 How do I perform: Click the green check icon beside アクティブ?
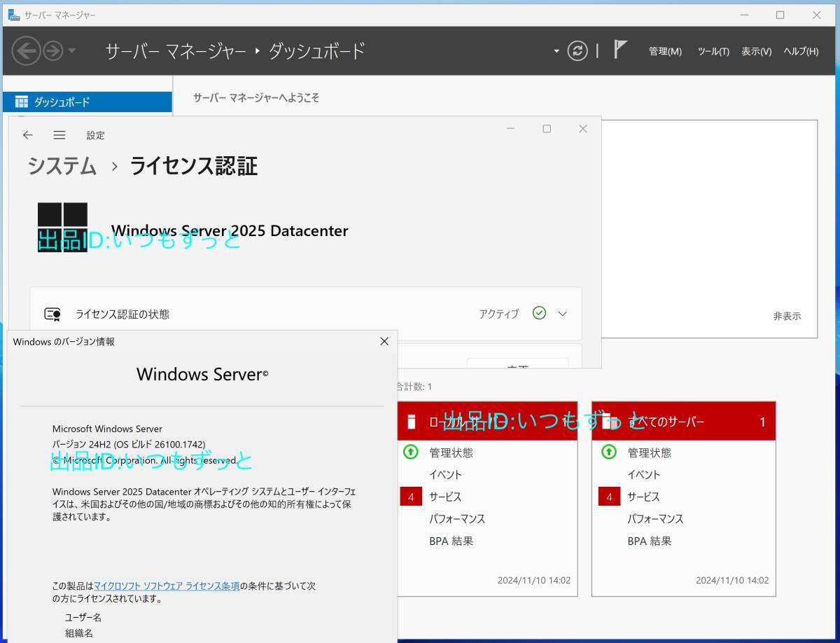coord(539,313)
